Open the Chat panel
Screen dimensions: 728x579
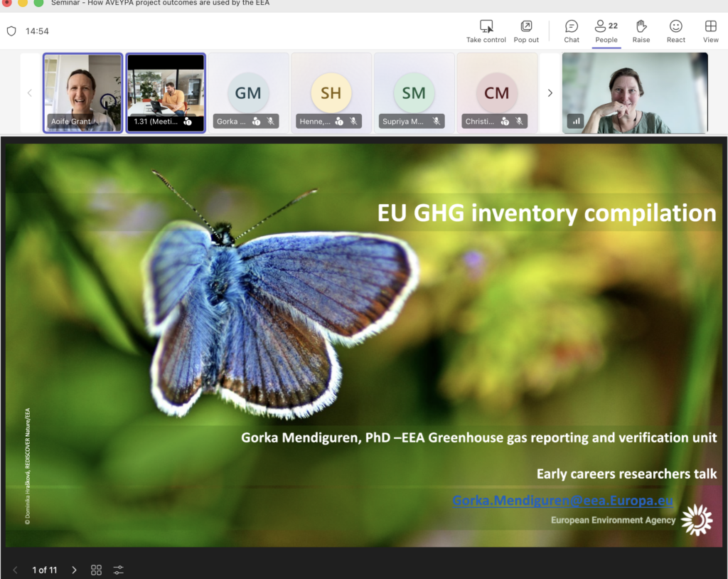571,31
